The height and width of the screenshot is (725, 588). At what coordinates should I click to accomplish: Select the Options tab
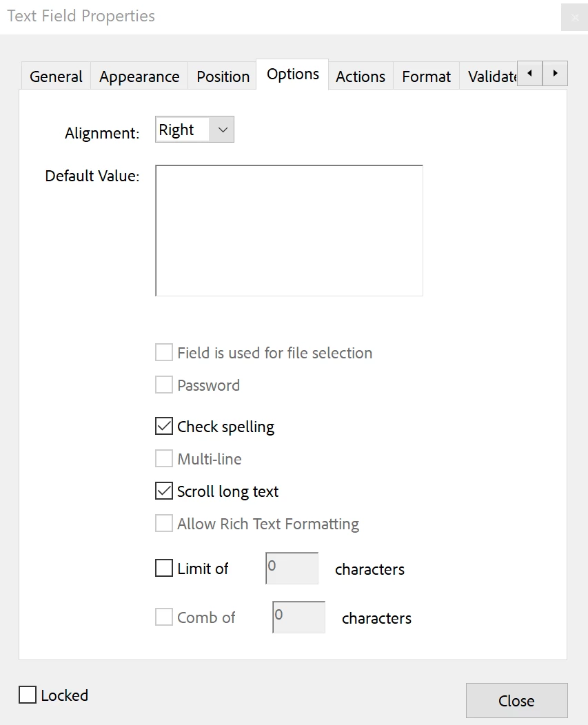pyautogui.click(x=293, y=74)
